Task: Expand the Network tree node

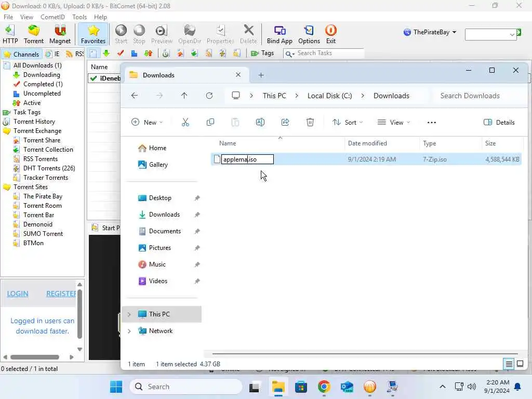Action: point(129,331)
